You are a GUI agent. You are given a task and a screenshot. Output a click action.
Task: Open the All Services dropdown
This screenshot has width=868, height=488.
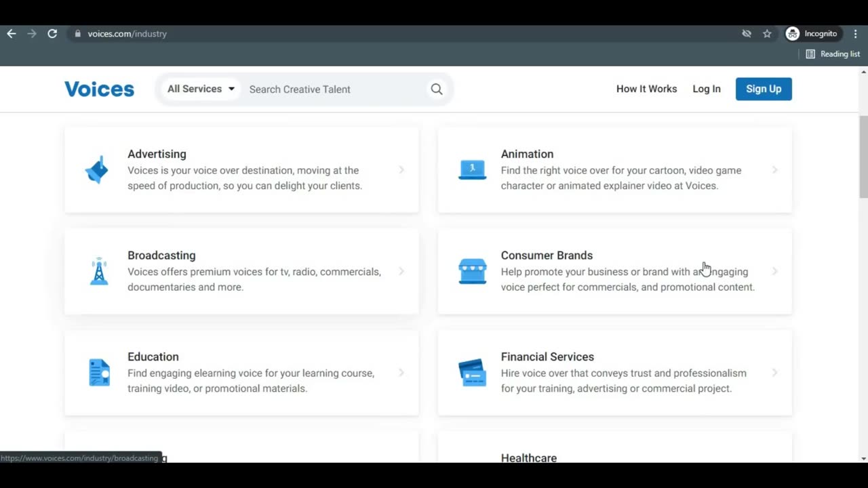[x=201, y=89]
